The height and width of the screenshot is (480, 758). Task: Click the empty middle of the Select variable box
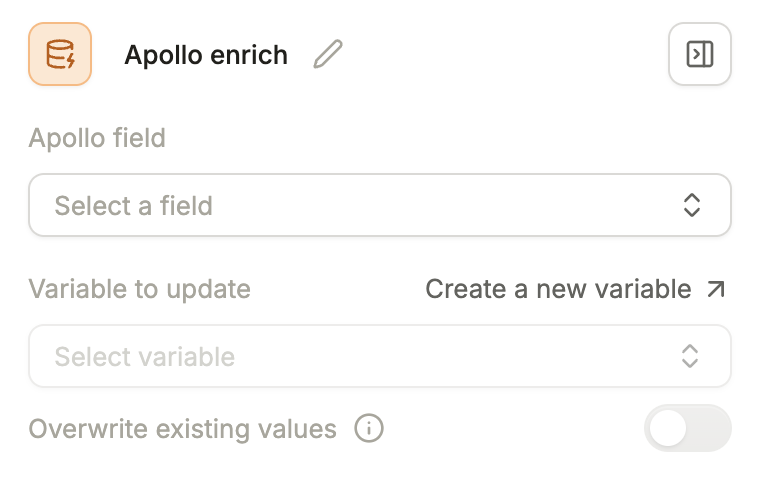coord(450,356)
